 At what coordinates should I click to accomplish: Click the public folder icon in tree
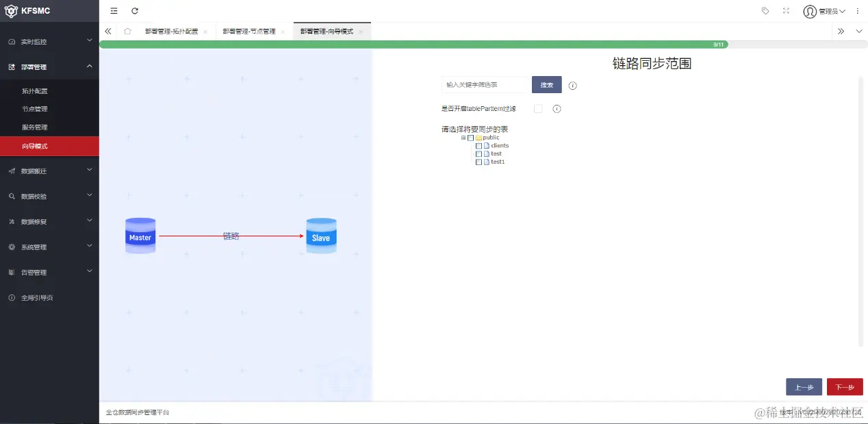[x=478, y=138]
